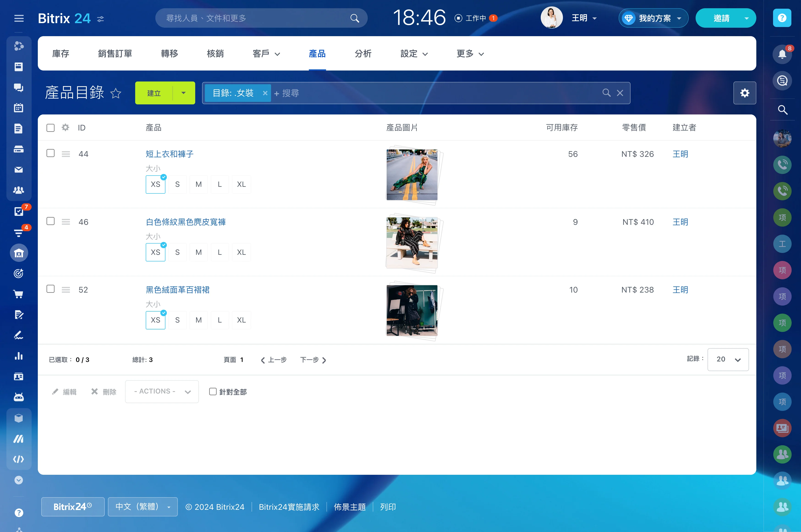Open the records per page dropdown showing 20

point(728,359)
